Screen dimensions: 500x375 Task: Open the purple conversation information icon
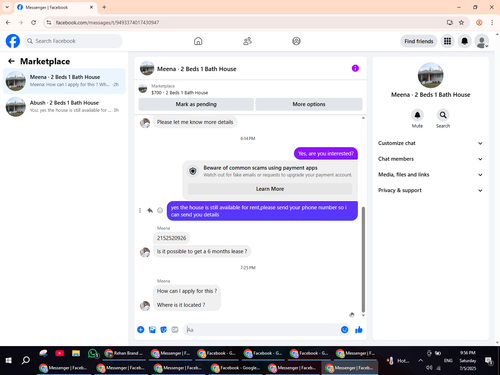pyautogui.click(x=355, y=68)
